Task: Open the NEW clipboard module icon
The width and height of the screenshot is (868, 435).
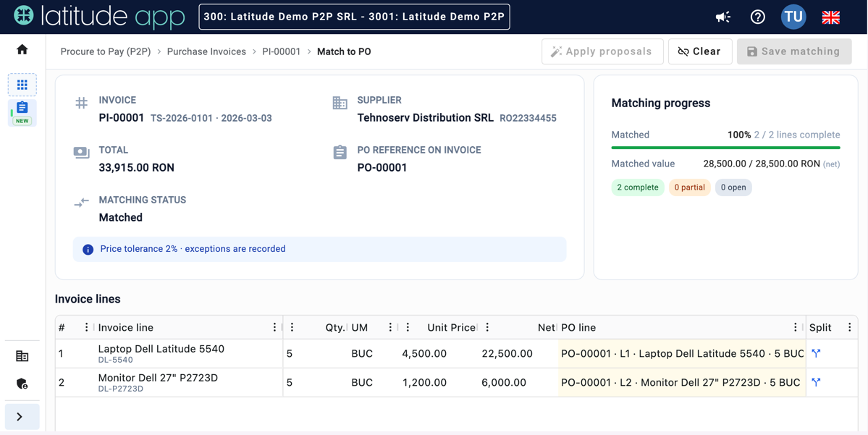Action: pyautogui.click(x=22, y=112)
